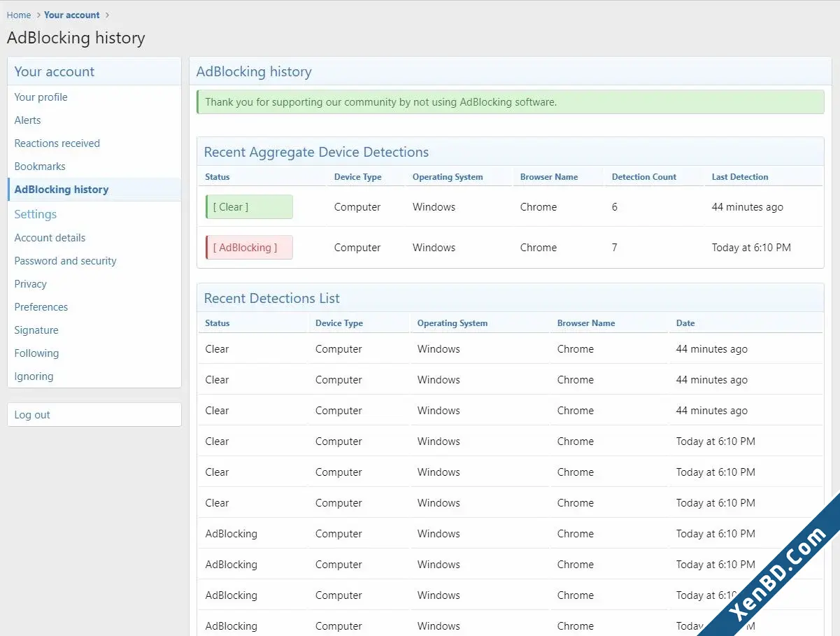This screenshot has width=840, height=636.
Task: Open Preferences in sidebar
Action: [x=94, y=307]
